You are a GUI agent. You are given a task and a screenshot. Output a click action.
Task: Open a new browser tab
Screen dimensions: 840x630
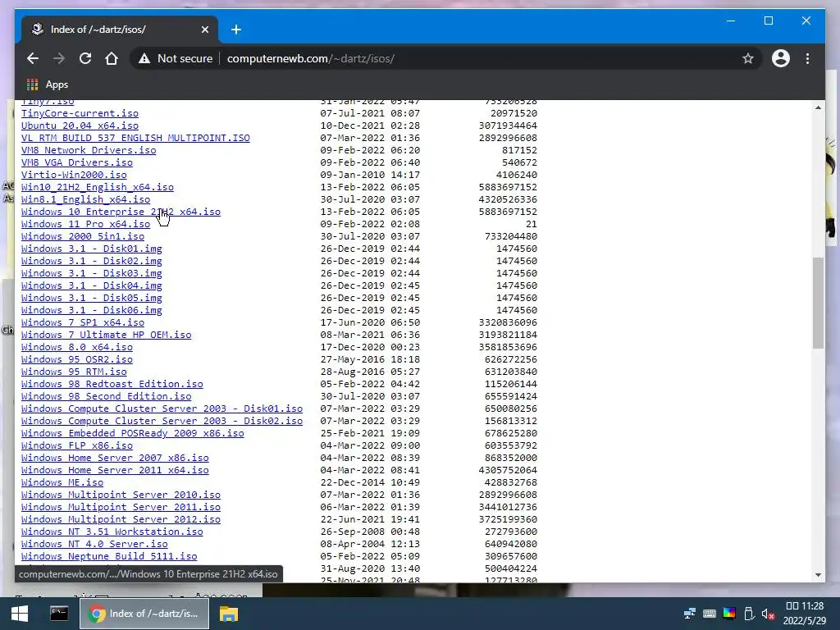(x=236, y=30)
